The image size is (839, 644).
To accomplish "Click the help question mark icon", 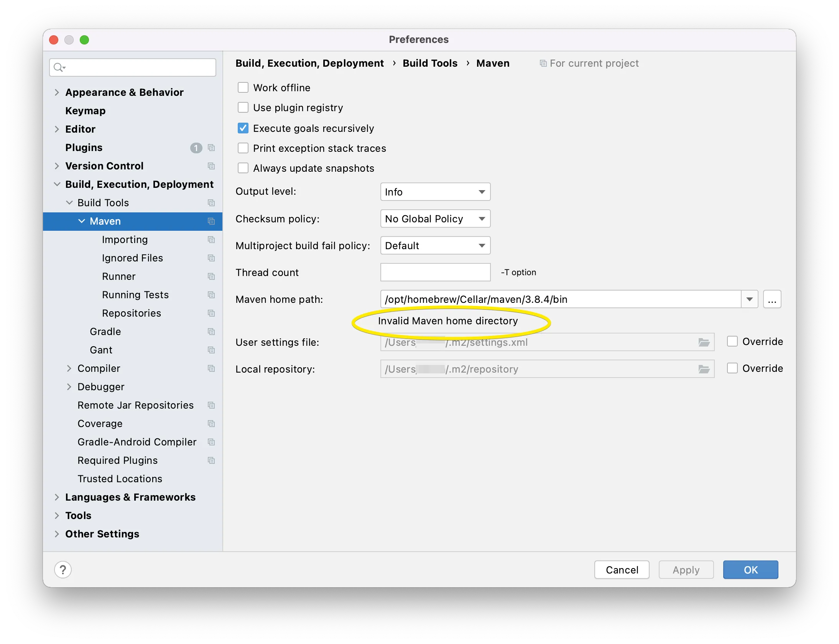I will pyautogui.click(x=63, y=570).
